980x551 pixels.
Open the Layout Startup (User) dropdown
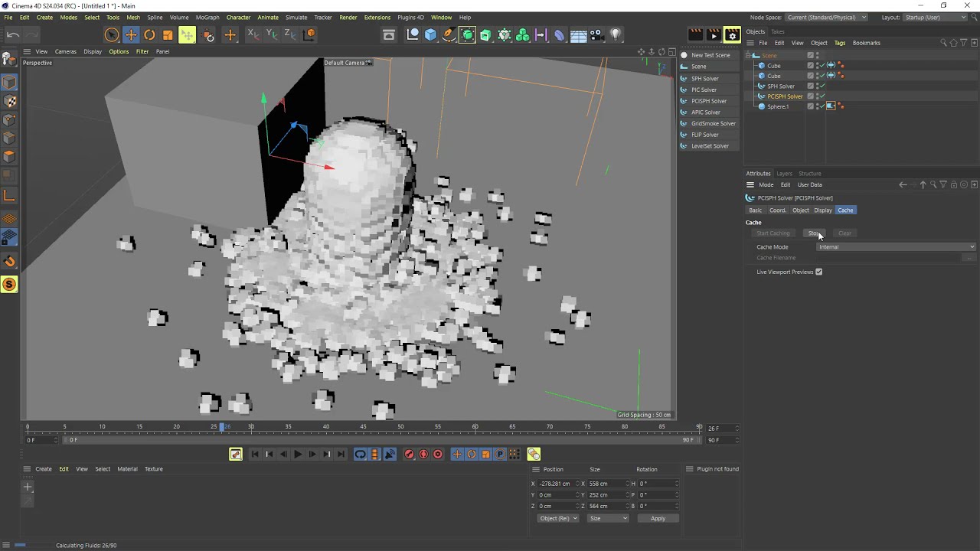click(x=935, y=17)
